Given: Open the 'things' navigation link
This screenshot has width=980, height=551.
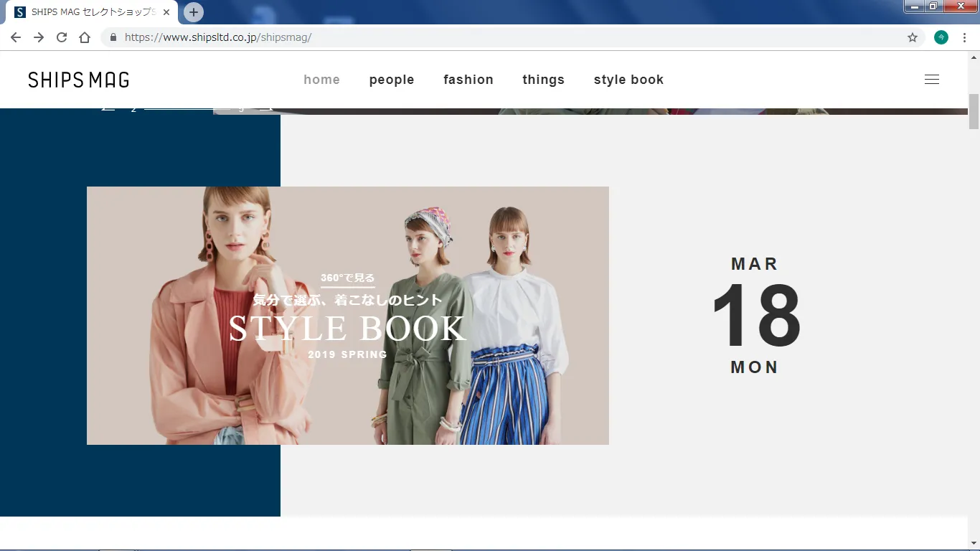Looking at the screenshot, I should pyautogui.click(x=544, y=80).
